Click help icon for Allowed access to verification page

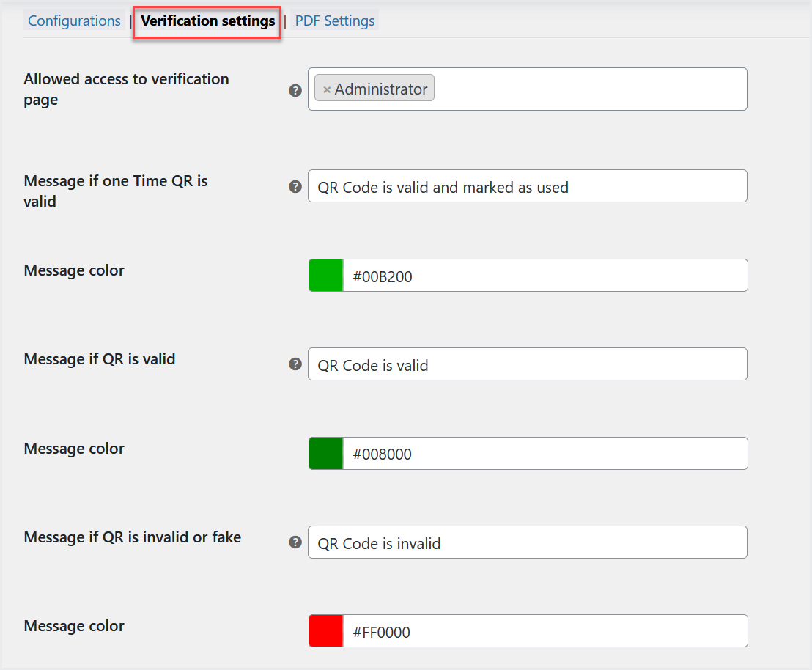click(295, 90)
